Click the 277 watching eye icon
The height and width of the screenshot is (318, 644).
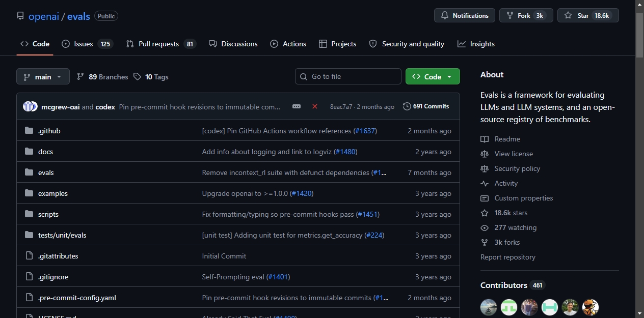click(485, 227)
